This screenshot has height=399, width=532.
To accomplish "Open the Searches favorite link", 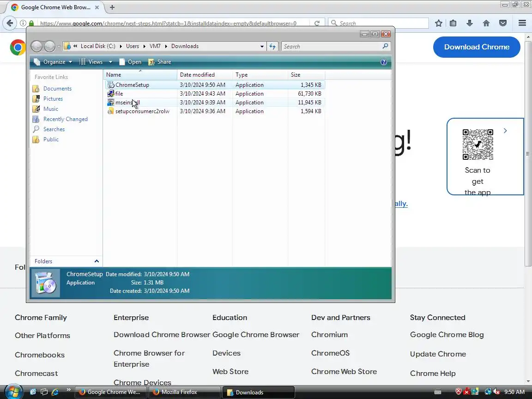I will 54,129.
